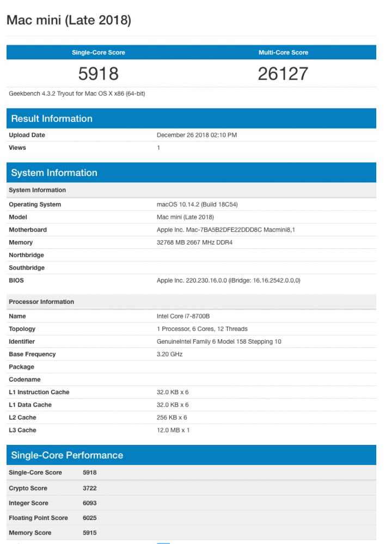
Task: Click the Southbridge label
Action: pyautogui.click(x=27, y=268)
